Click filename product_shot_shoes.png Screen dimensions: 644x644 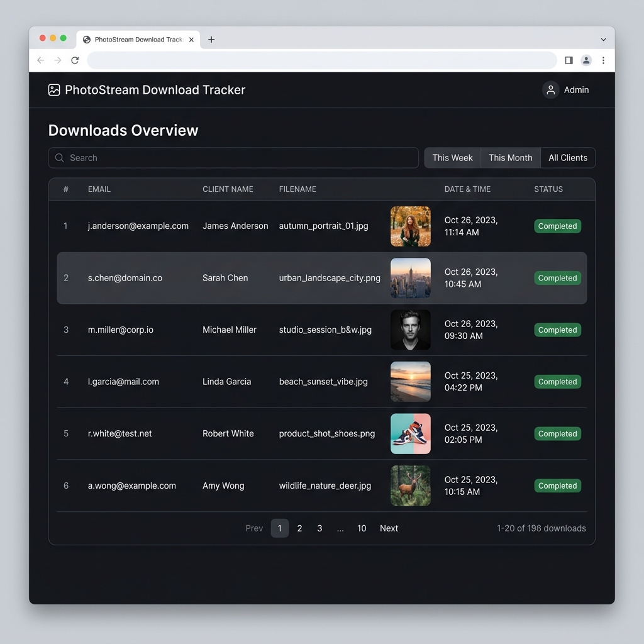[x=326, y=434]
